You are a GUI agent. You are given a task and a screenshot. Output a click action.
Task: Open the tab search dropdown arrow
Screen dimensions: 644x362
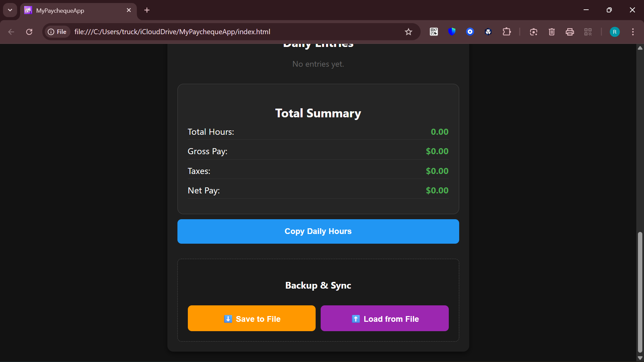[x=10, y=10]
